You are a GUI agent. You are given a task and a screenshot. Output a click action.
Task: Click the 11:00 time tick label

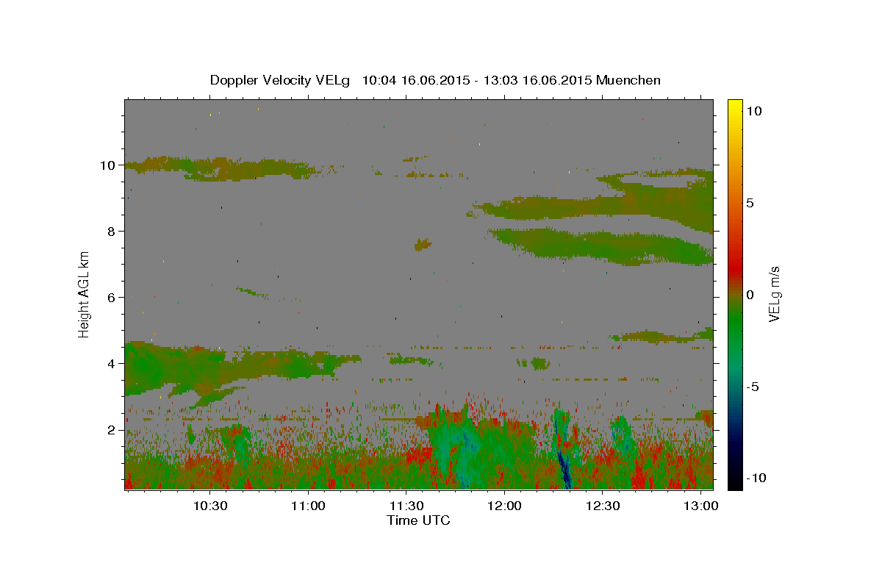coord(308,506)
